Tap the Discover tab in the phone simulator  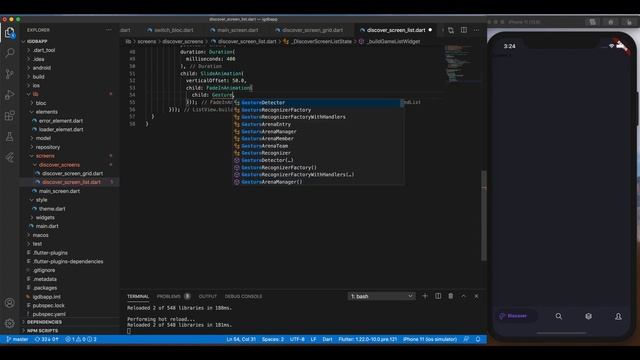click(x=514, y=316)
